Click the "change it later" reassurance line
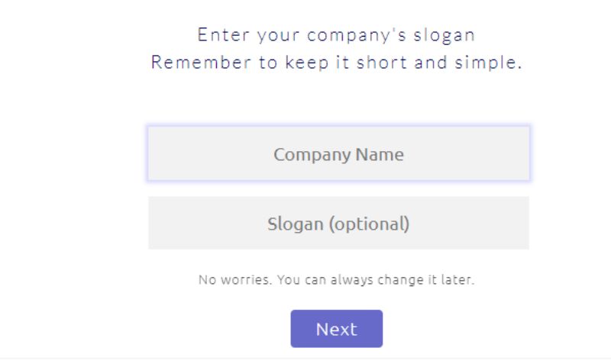Image resolution: width=611 pixels, height=364 pixels. pyautogui.click(x=337, y=280)
